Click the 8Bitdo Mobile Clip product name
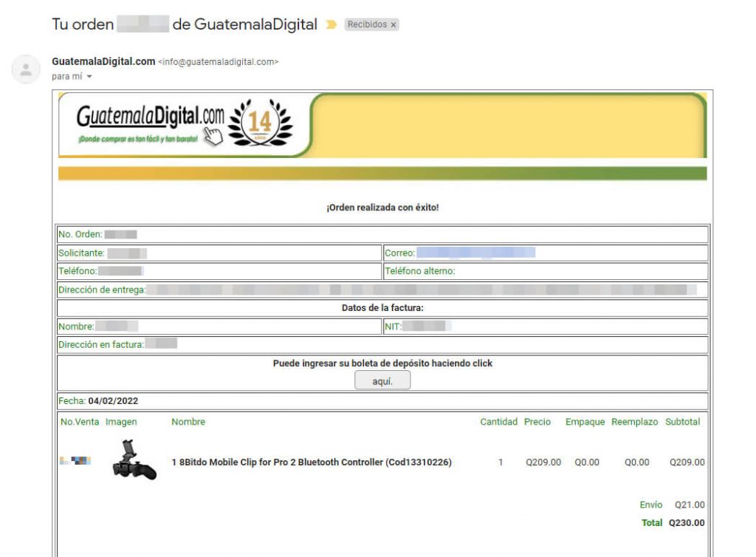 click(x=311, y=462)
